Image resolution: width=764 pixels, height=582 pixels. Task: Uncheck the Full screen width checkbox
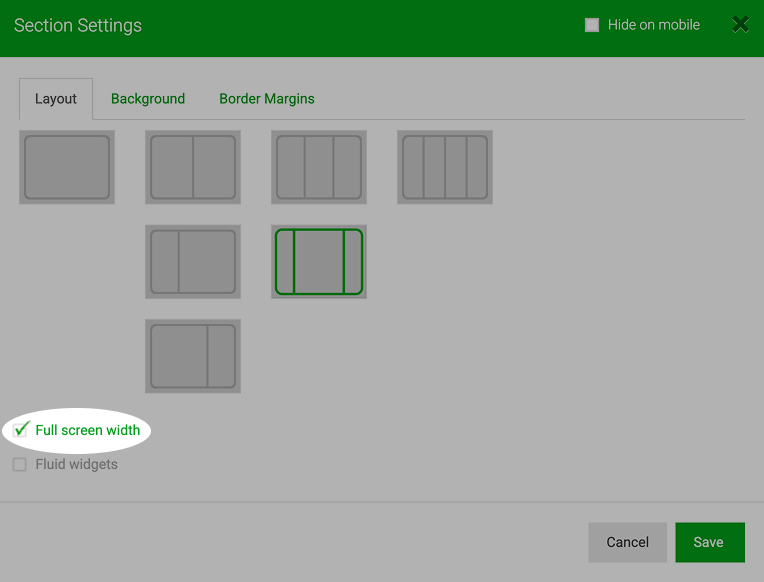pyautogui.click(x=20, y=430)
